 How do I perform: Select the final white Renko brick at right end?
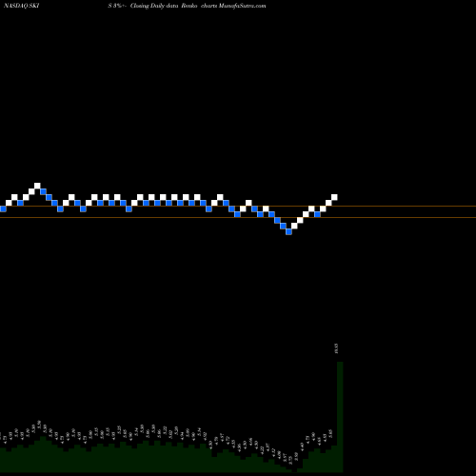(334, 197)
